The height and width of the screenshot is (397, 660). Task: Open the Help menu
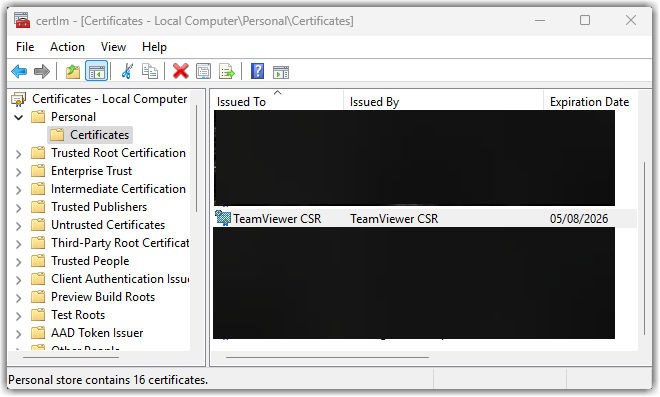154,47
